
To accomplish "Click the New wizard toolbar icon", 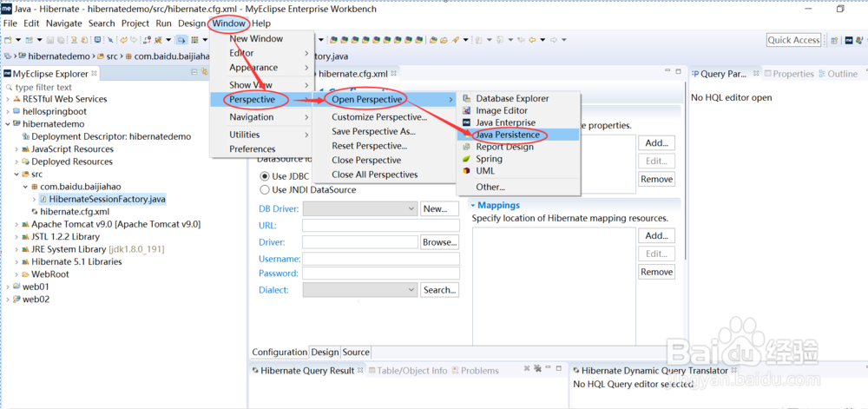I will [x=8, y=40].
